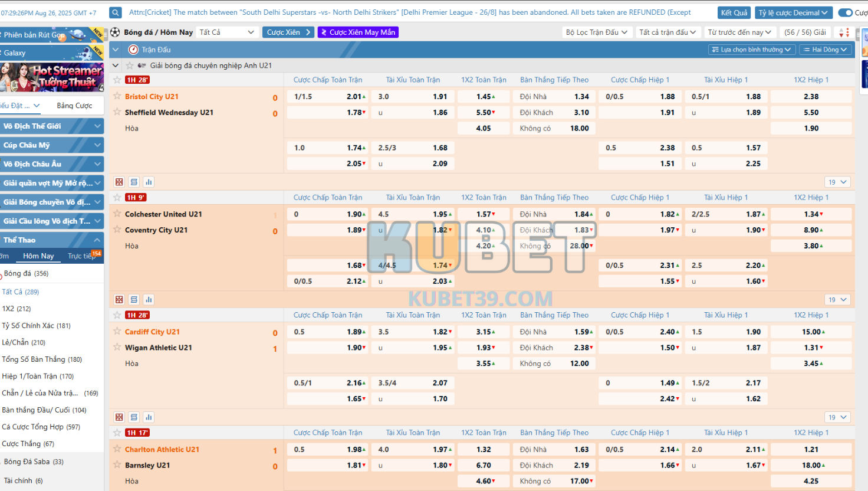
Task: Open the live pitch icon under Cardiff match
Action: pos(119,417)
